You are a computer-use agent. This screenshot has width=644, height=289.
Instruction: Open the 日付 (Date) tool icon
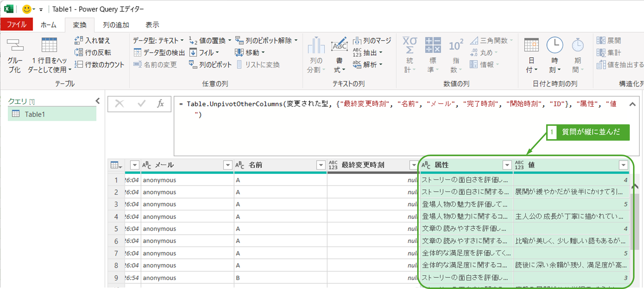tap(531, 45)
